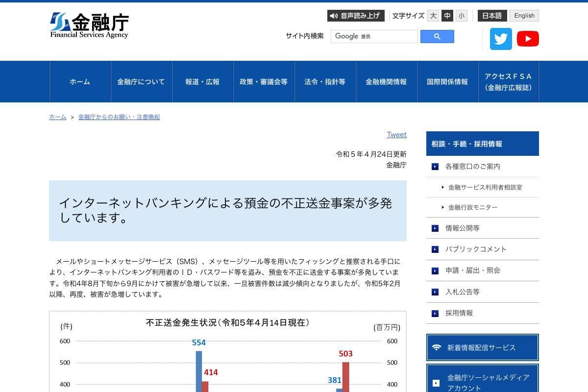
Task: Click arrow icon beside 入札公告等
Action: pyautogui.click(x=435, y=292)
